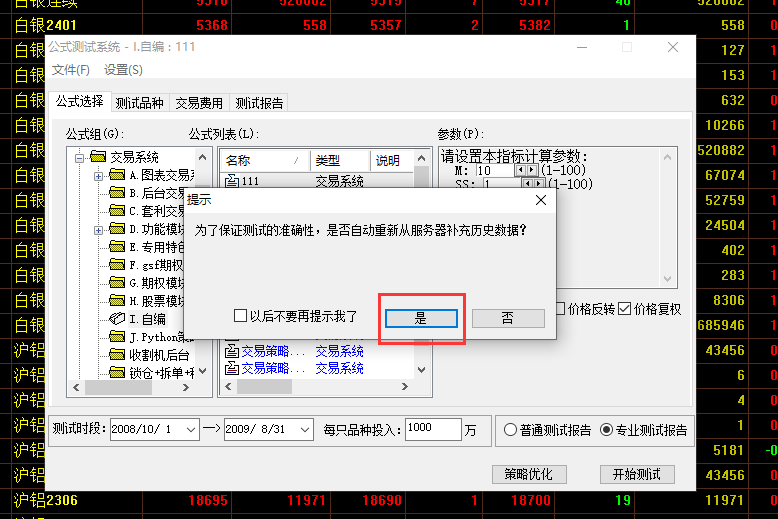Click formula group horizontal scrollbar left arrow
This screenshot has width=778, height=519.
(x=76, y=388)
